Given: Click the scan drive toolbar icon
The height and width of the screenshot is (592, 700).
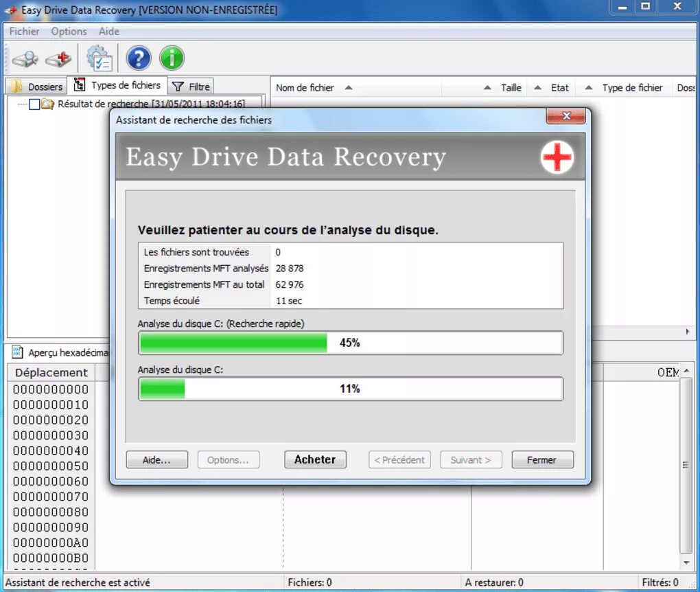Looking at the screenshot, I should coord(25,58).
